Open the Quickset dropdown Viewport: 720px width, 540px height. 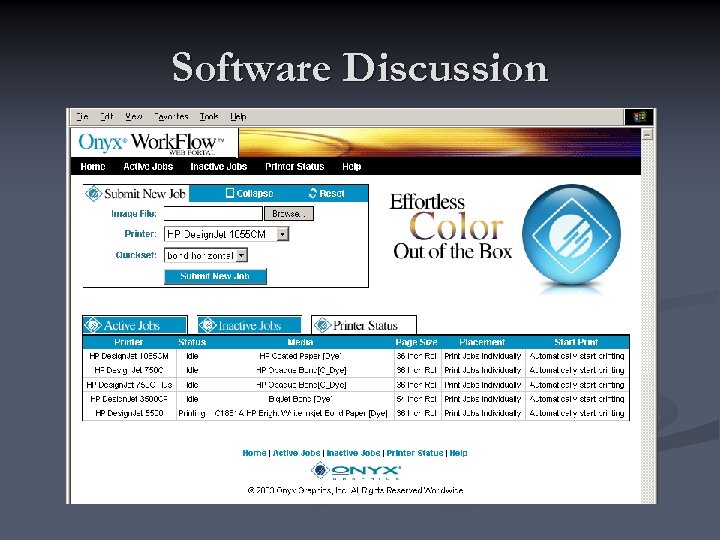(206, 255)
